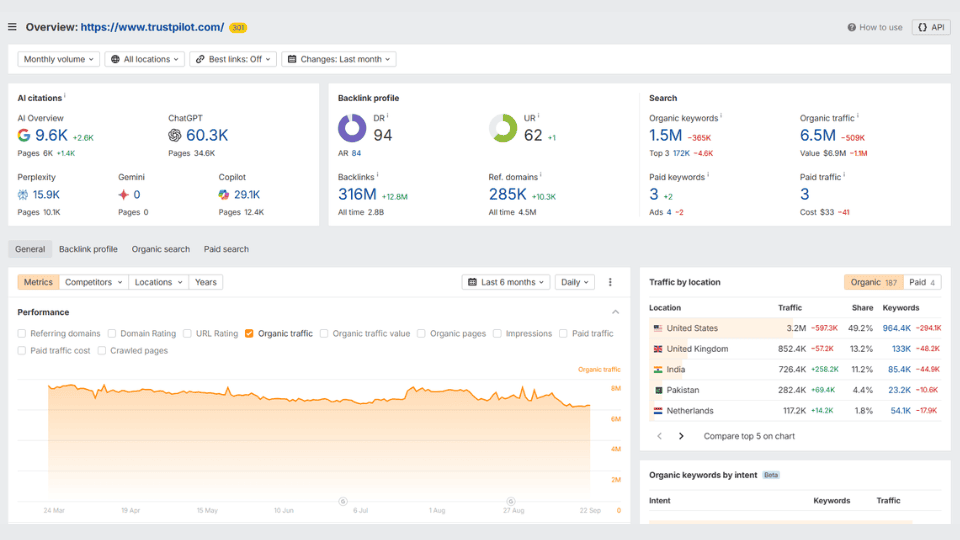Click the AI citations info icon
960x540 pixels.
tap(65, 96)
